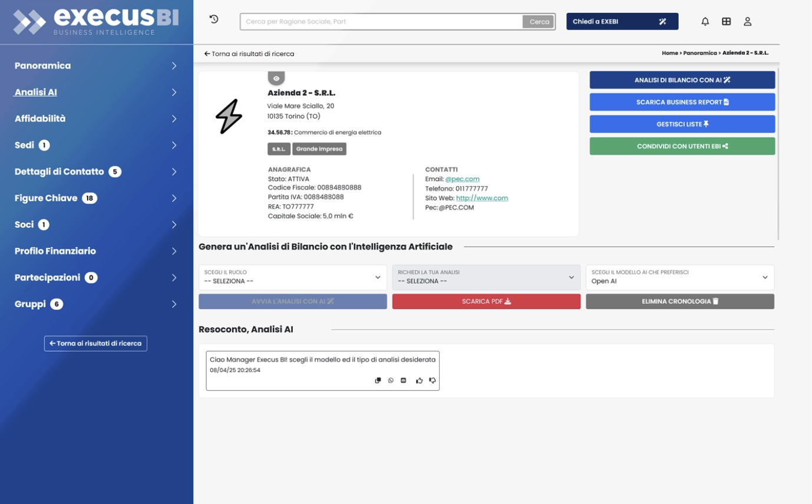
Task: Open the RICHIEDI LA TUA ANALISI dropdown
Action: (x=486, y=277)
